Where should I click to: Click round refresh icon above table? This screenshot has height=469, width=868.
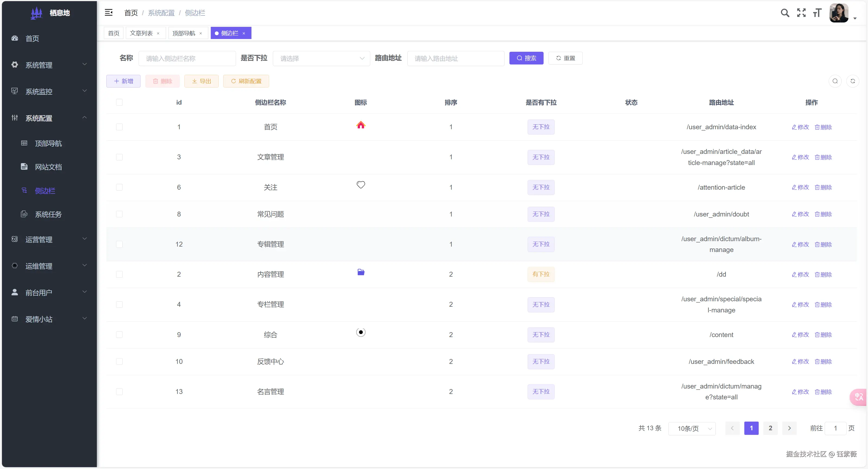click(x=853, y=81)
